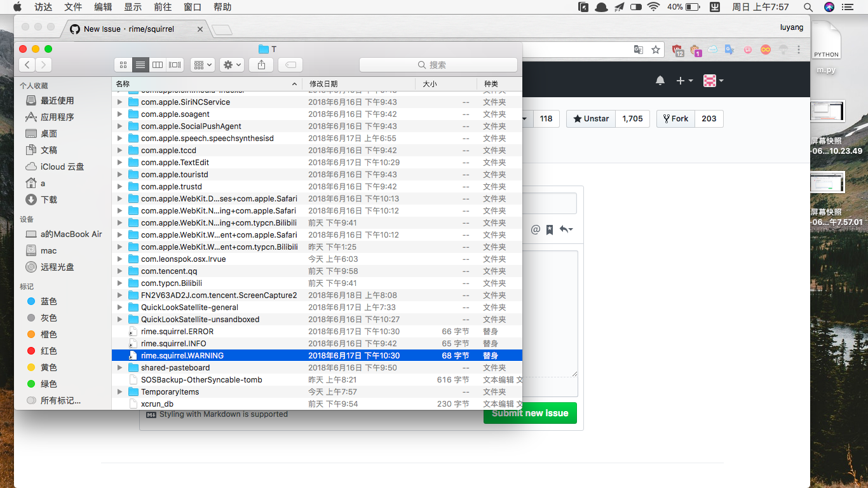Bookmark this page with star icon
This screenshot has width=868, height=488.
pyautogui.click(x=656, y=50)
